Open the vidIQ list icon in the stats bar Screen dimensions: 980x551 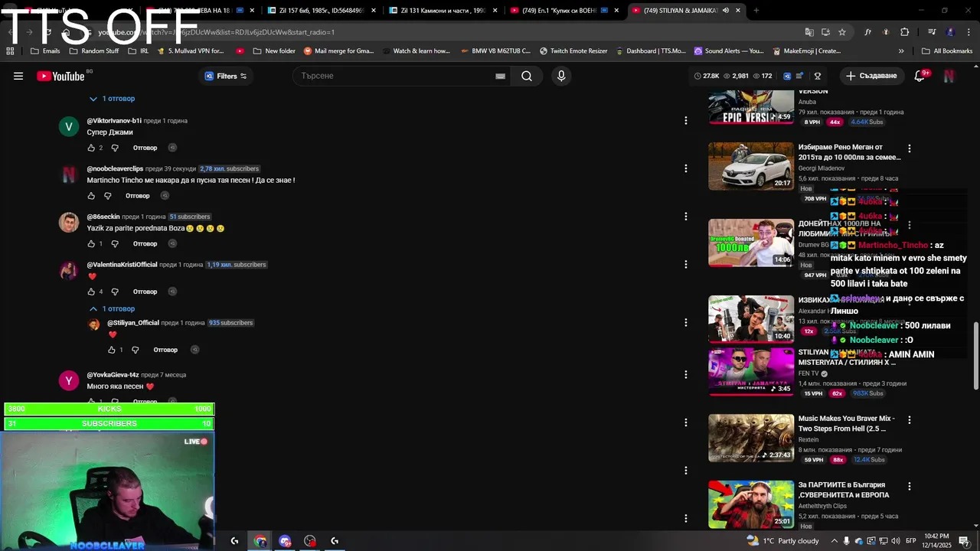click(799, 76)
